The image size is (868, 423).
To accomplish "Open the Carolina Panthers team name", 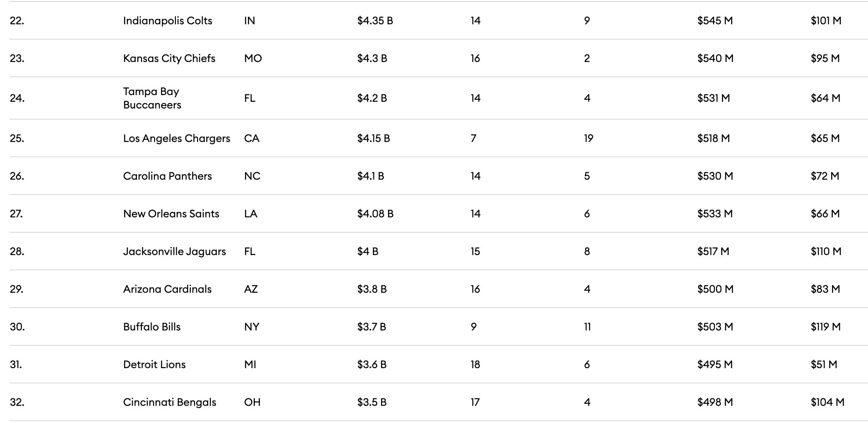I will pos(167,176).
